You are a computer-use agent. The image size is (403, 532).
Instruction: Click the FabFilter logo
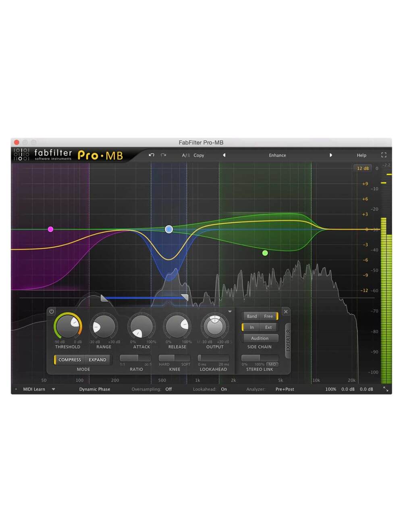coord(43,155)
